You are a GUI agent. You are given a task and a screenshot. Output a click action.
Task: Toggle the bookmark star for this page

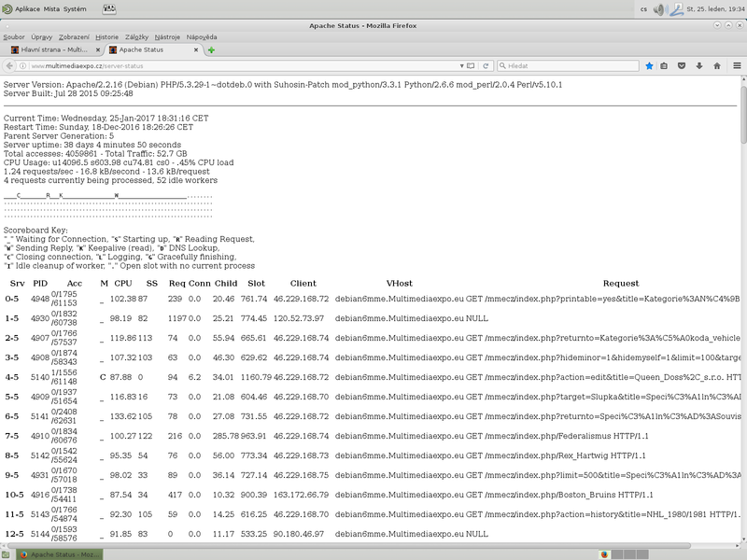[650, 65]
